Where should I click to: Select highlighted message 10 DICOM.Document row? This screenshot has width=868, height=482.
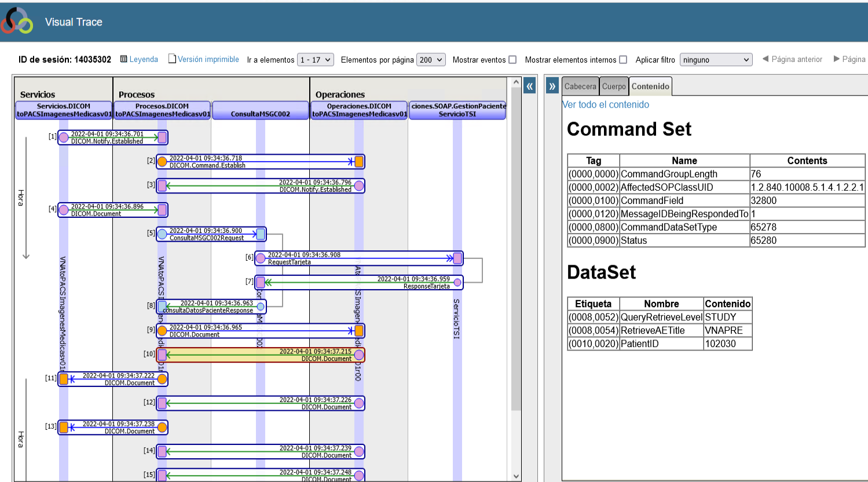point(261,355)
